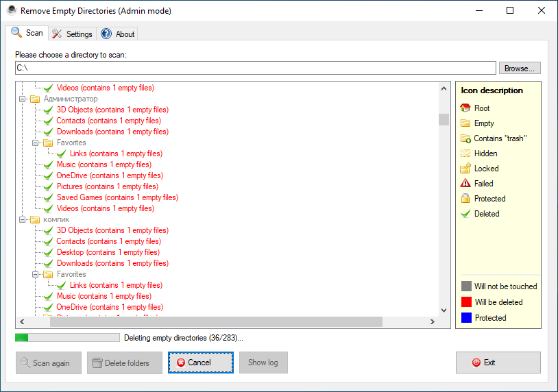
Task: Click the deletion progress bar
Action: point(67,338)
